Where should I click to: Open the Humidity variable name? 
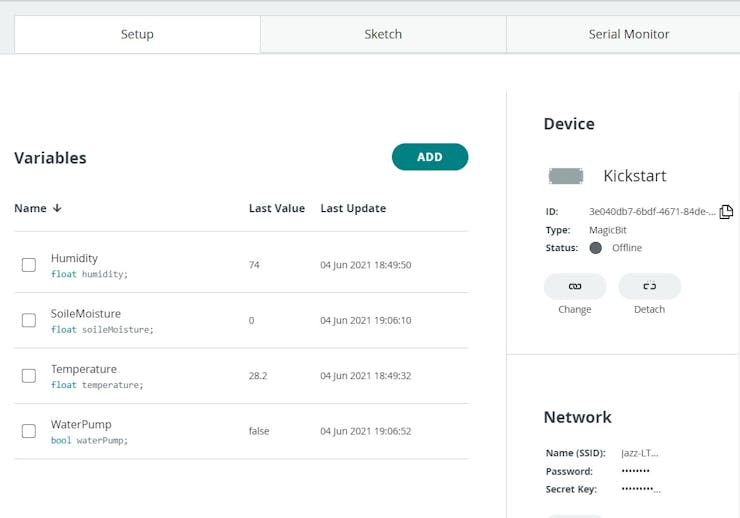[x=74, y=258]
